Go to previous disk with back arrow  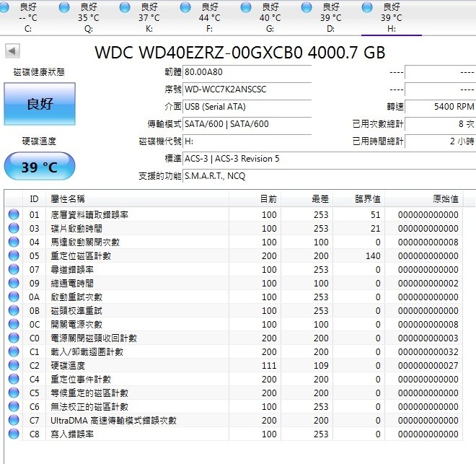click(x=12, y=51)
